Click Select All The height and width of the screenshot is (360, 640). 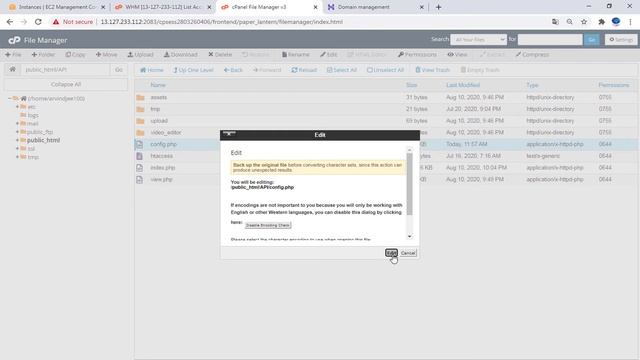342,70
